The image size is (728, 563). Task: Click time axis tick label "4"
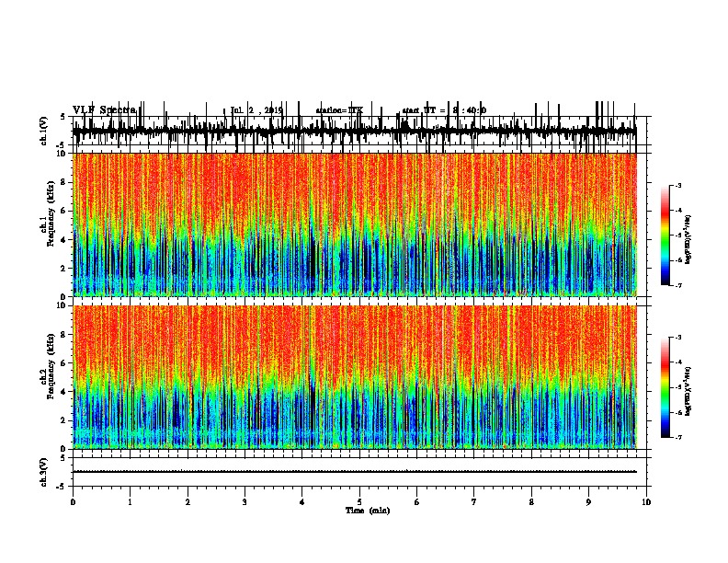pyautogui.click(x=302, y=502)
